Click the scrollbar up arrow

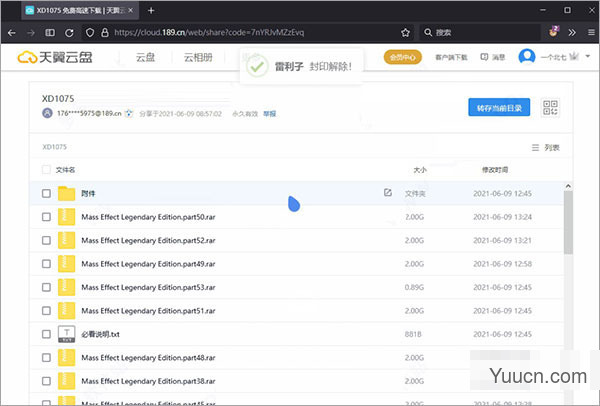click(x=568, y=186)
